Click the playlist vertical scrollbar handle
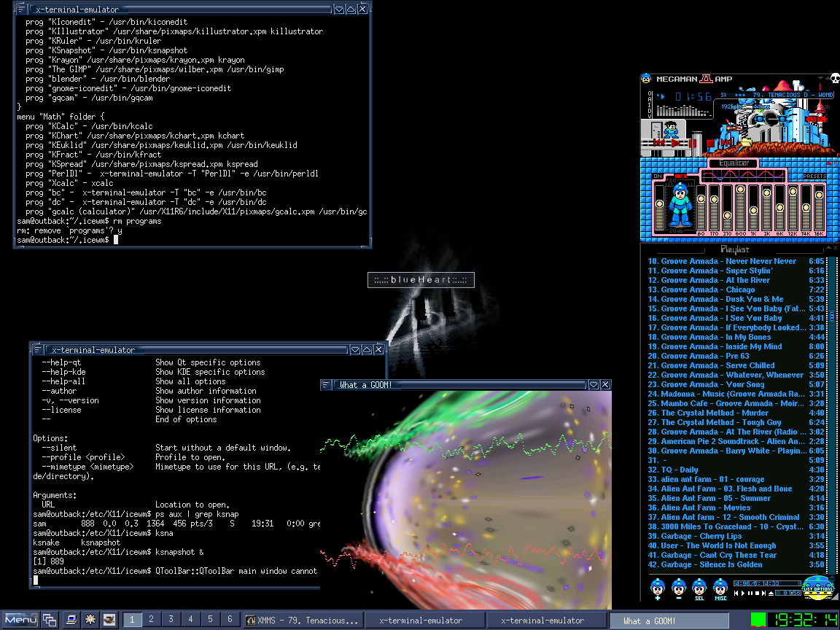The width and height of the screenshot is (840, 630). point(832,316)
